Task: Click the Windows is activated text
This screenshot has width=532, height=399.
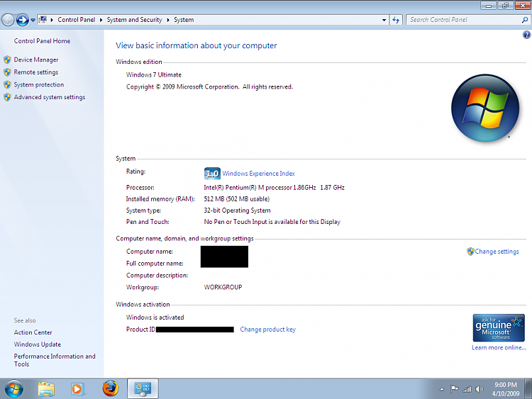Action: [x=155, y=317]
